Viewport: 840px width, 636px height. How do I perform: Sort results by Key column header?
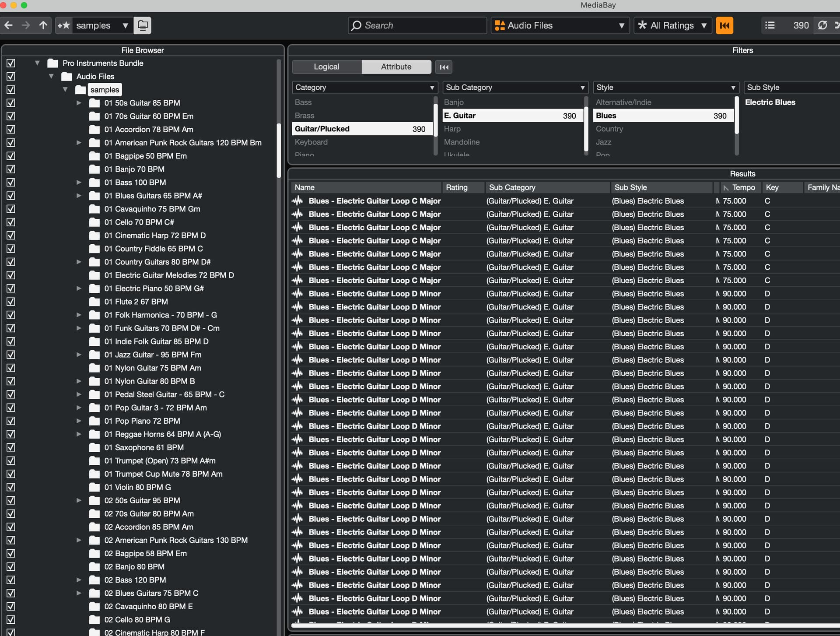coord(783,188)
